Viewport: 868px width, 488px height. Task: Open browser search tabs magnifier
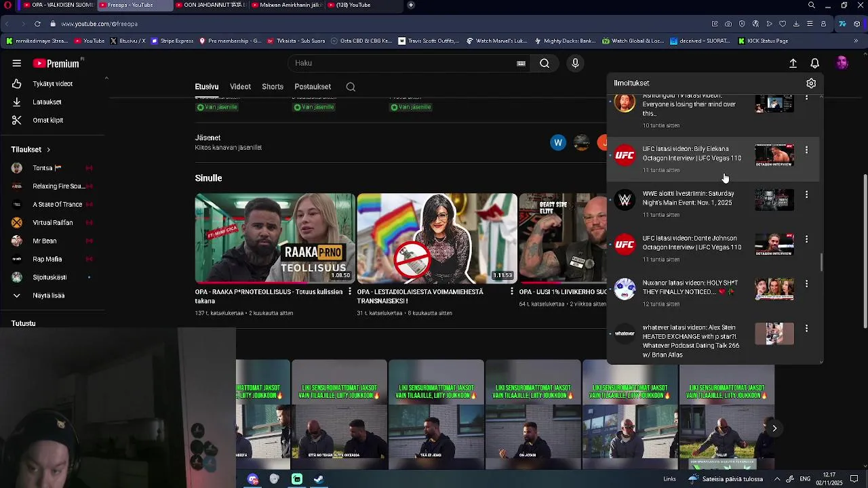click(x=812, y=5)
